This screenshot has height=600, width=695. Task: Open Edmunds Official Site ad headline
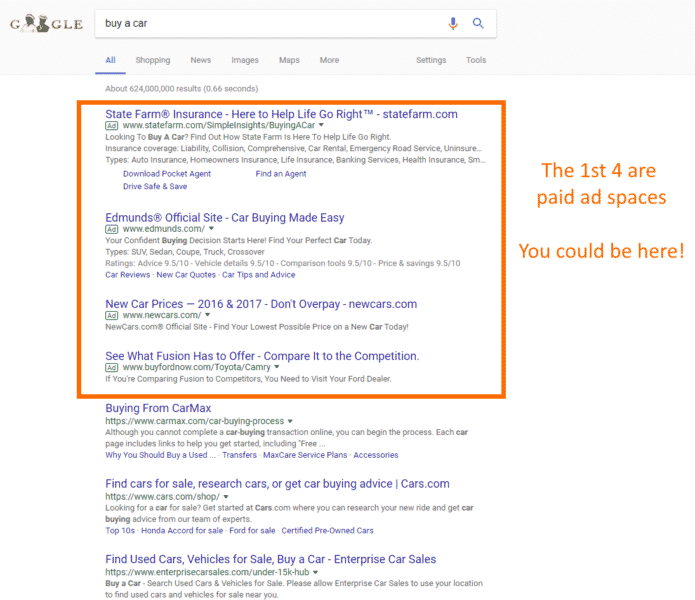pos(225,218)
